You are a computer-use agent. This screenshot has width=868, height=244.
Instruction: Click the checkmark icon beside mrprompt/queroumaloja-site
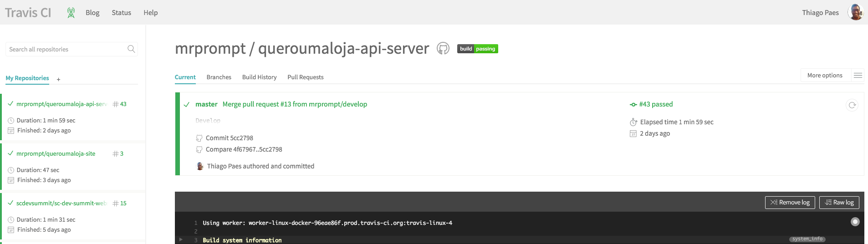click(10, 153)
